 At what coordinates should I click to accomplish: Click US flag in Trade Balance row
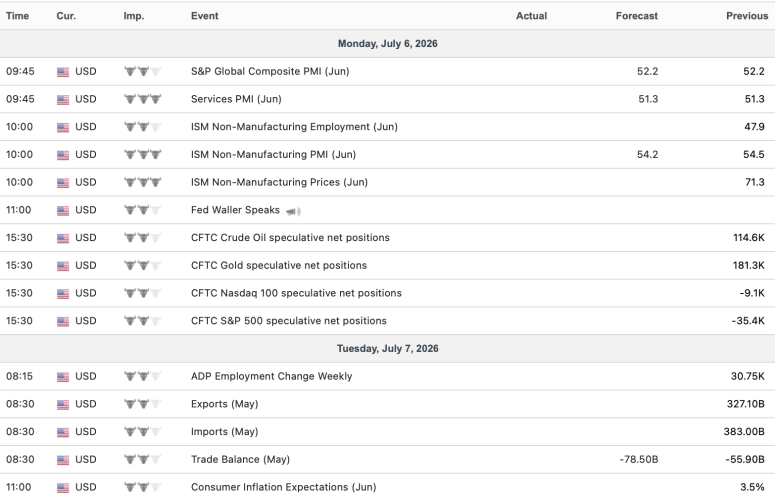click(63, 460)
